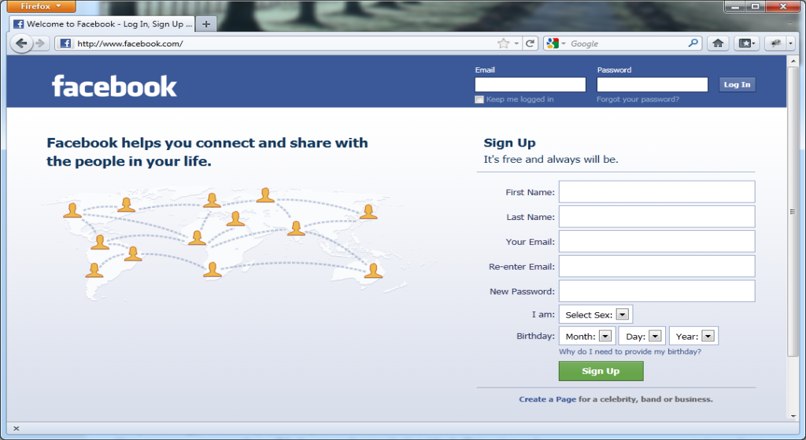Reload the page with refresh icon
This screenshot has height=440, width=806.
(530, 43)
